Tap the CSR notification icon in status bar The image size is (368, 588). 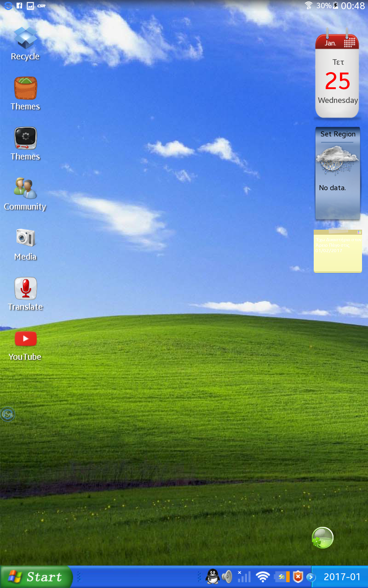[x=41, y=6]
